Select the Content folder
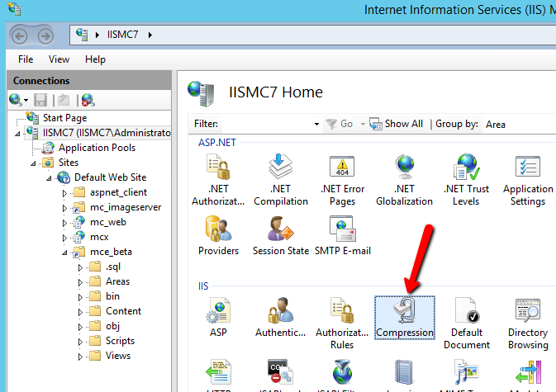The image size is (556, 392). click(x=123, y=311)
